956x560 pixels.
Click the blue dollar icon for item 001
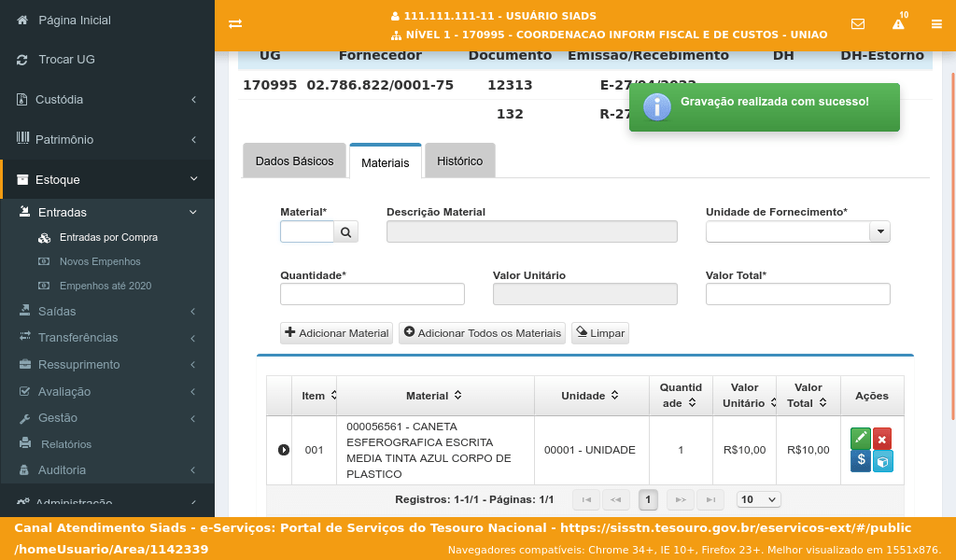pos(860,461)
